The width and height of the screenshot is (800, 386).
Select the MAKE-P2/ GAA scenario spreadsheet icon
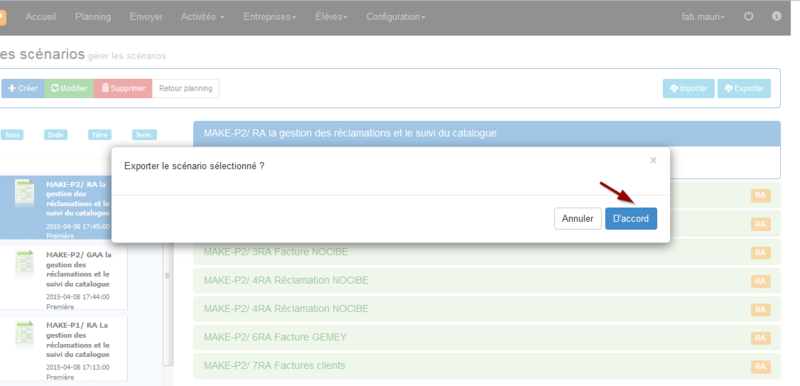(x=24, y=264)
